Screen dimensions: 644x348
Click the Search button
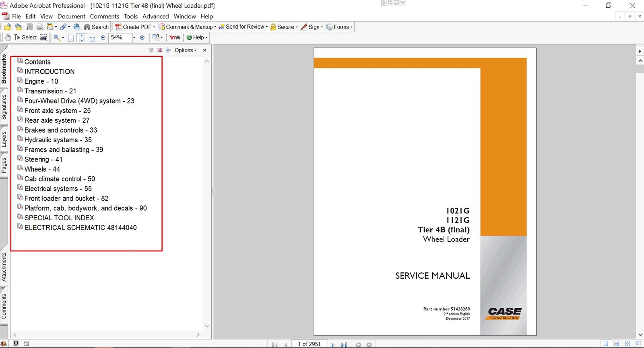tap(96, 27)
